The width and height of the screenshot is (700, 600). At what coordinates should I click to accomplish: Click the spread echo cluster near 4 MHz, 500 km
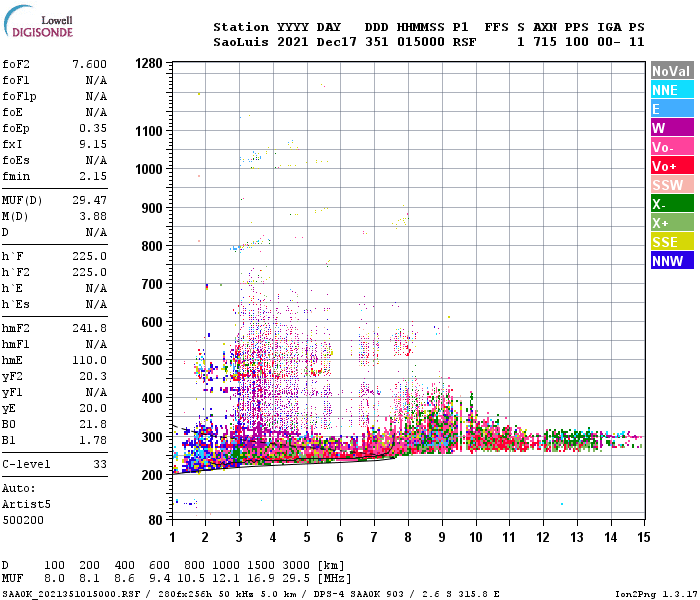(x=273, y=362)
